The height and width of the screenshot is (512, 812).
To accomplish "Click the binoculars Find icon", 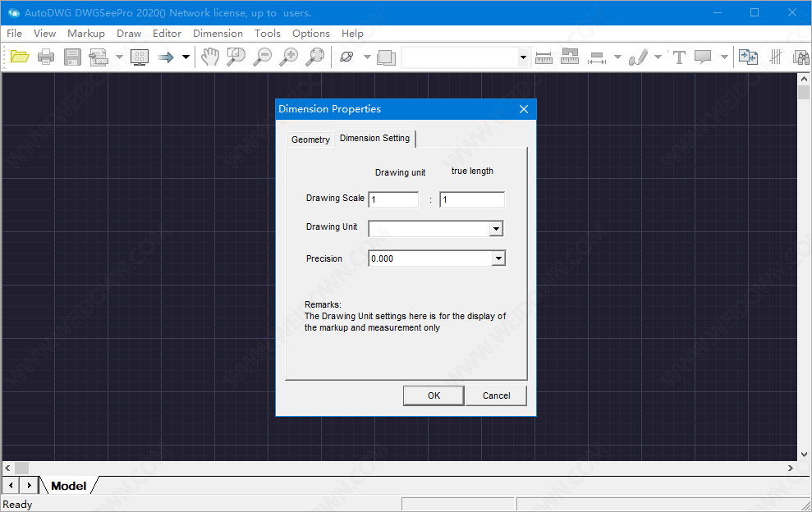I will click(x=801, y=57).
